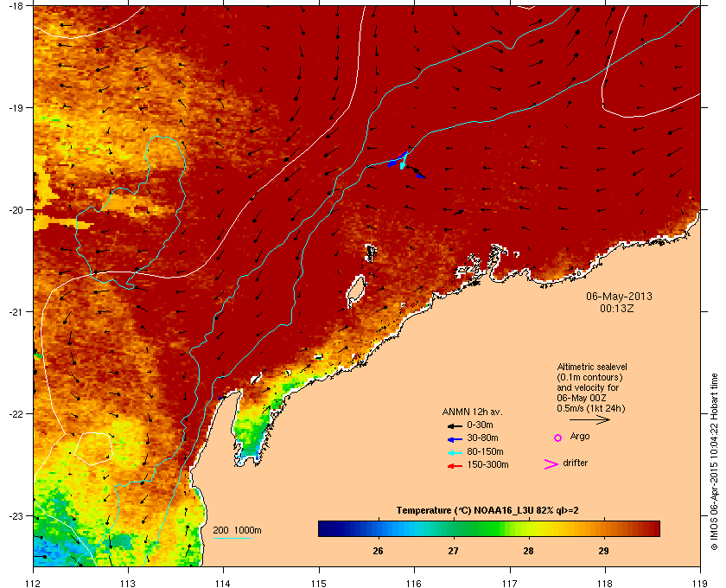Click longitude axis label 117
The width and height of the screenshot is (726, 588).
(510, 584)
